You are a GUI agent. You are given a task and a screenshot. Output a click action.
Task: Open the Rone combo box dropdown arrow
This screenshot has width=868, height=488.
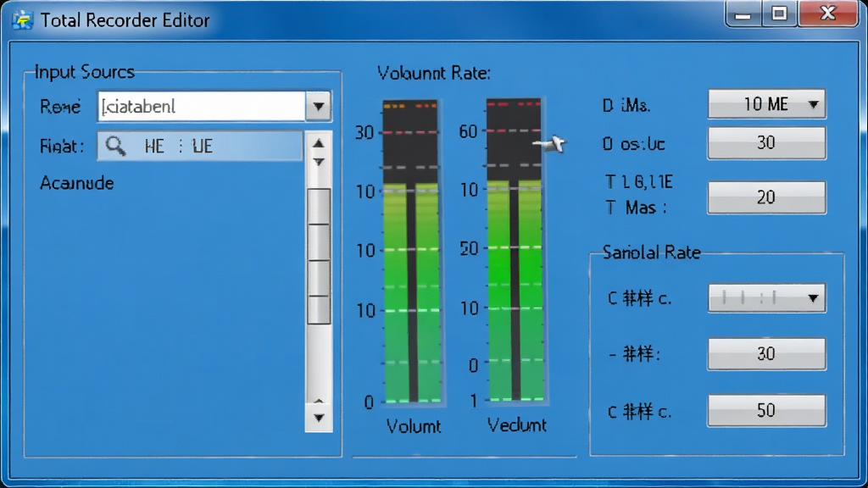319,106
